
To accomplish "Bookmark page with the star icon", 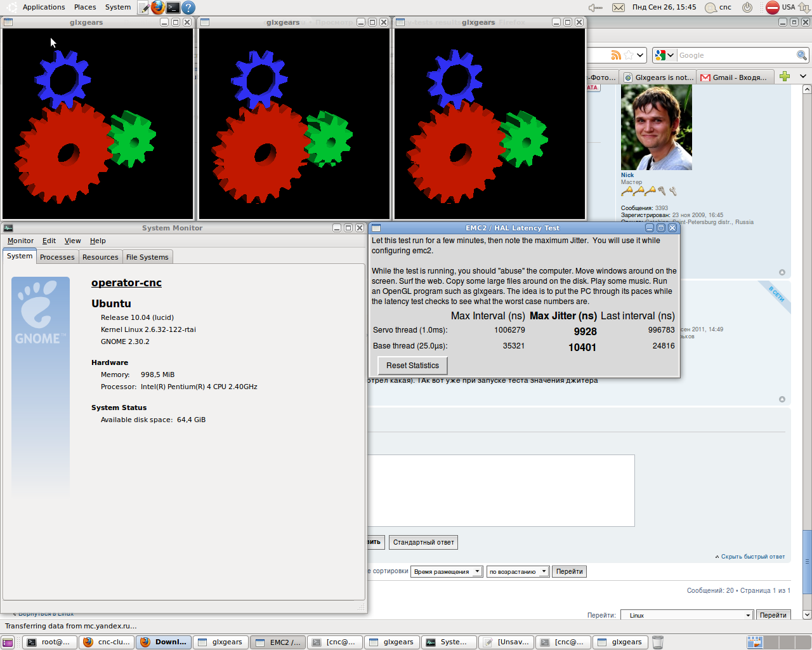I will tap(628, 55).
